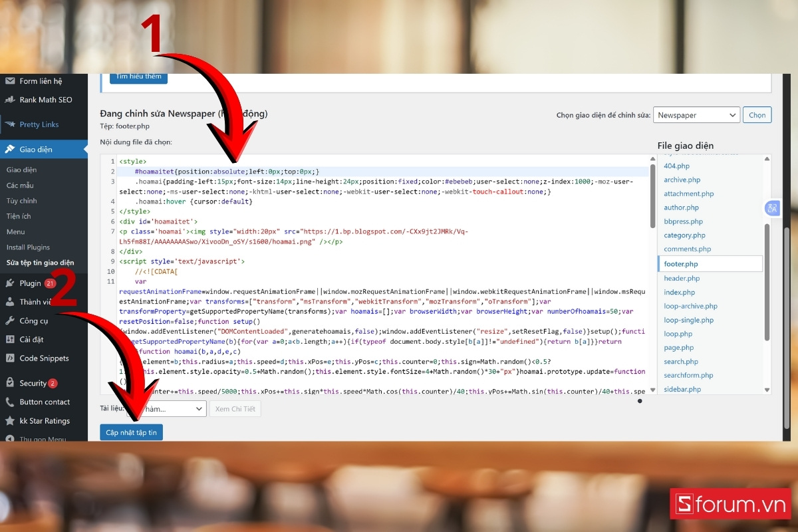
Task: Click the floating translate icon near the file list
Action: (x=772, y=208)
